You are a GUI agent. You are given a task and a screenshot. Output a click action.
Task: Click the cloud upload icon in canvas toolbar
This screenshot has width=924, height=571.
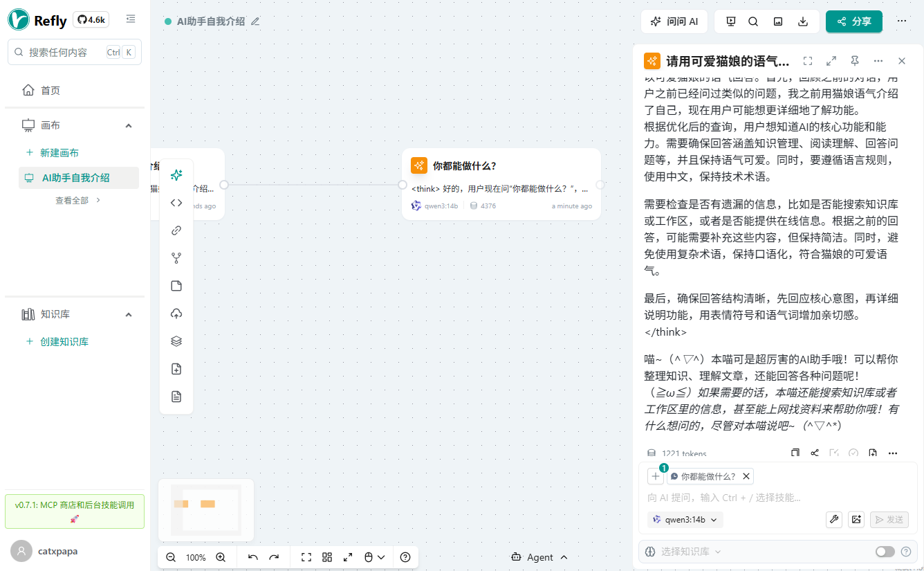click(176, 314)
